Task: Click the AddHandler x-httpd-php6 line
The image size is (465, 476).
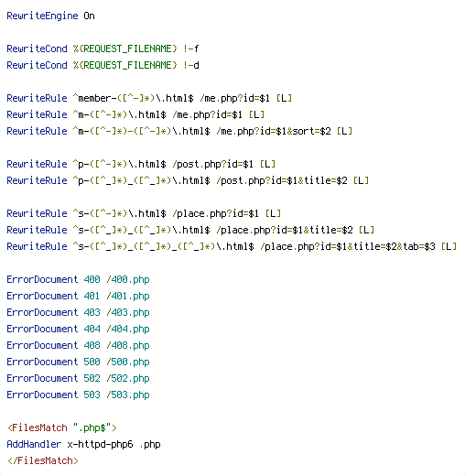Action: tap(84, 444)
